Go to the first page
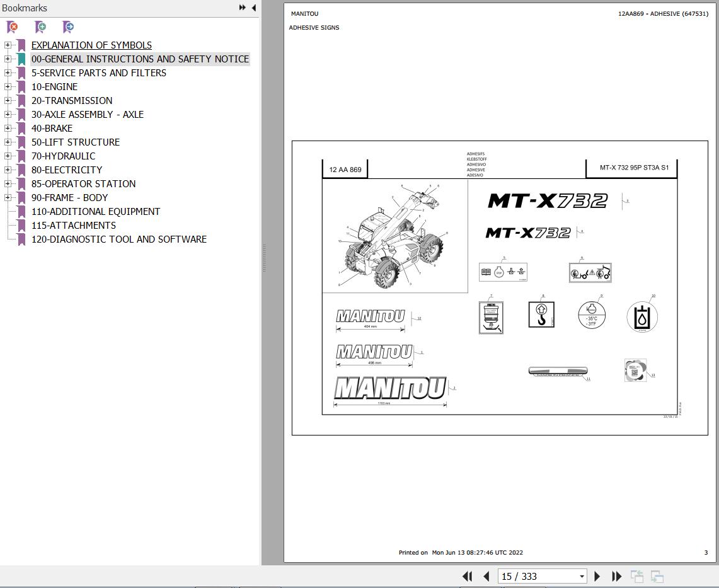 pos(467,576)
